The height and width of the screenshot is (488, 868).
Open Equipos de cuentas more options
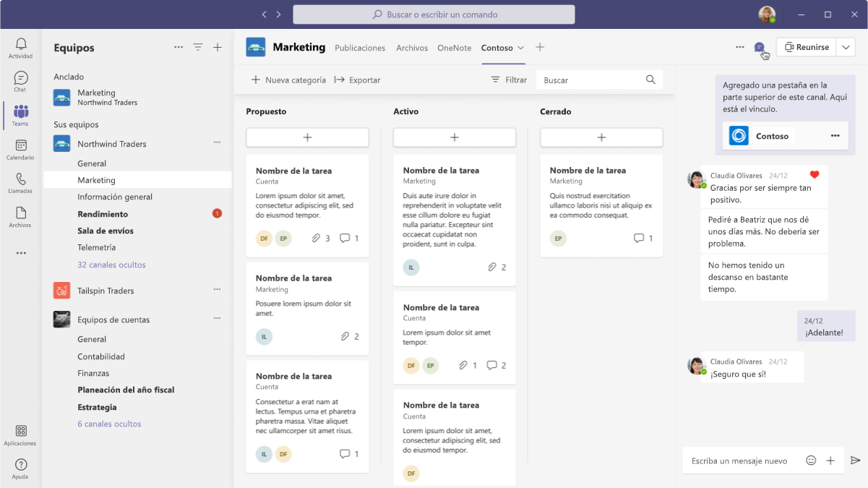point(217,319)
